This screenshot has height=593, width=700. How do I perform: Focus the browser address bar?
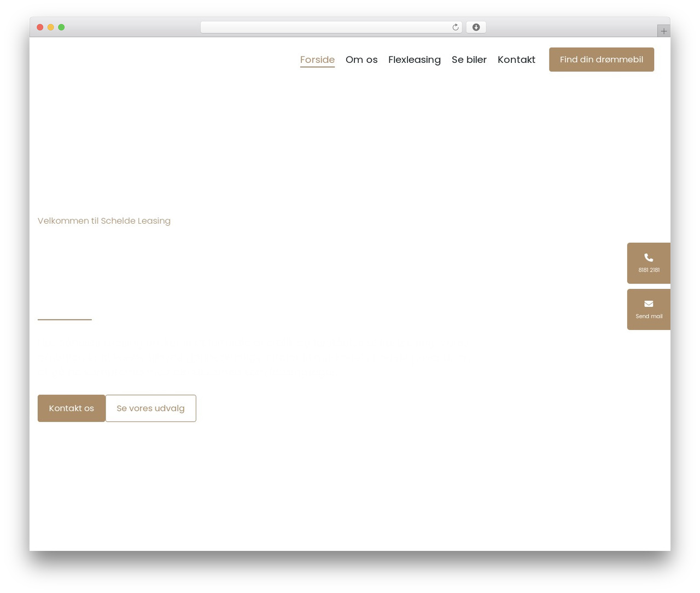pyautogui.click(x=331, y=27)
